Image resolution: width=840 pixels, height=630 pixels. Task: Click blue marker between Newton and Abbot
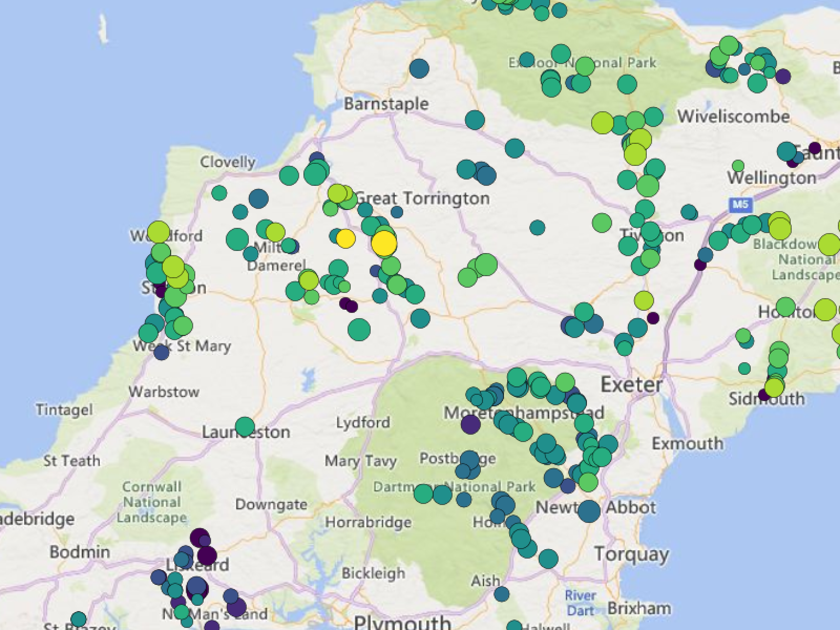pos(589,510)
